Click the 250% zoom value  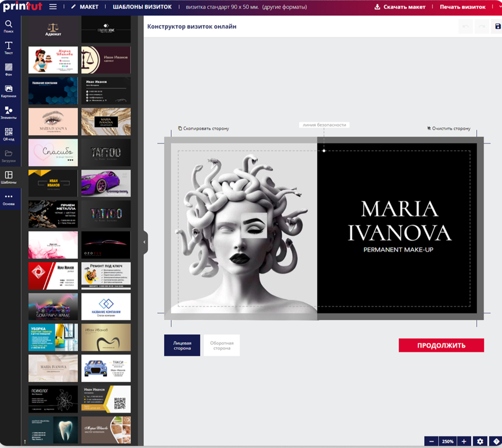tap(448, 441)
